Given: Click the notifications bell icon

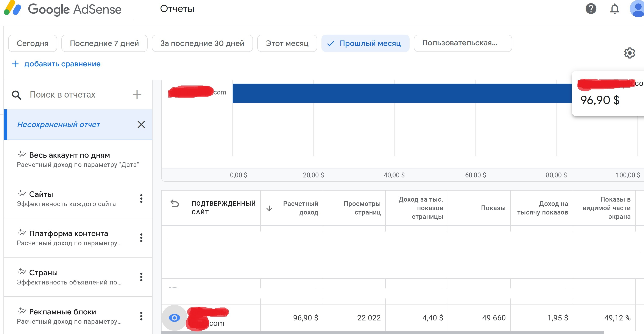Looking at the screenshot, I should click(x=614, y=9).
